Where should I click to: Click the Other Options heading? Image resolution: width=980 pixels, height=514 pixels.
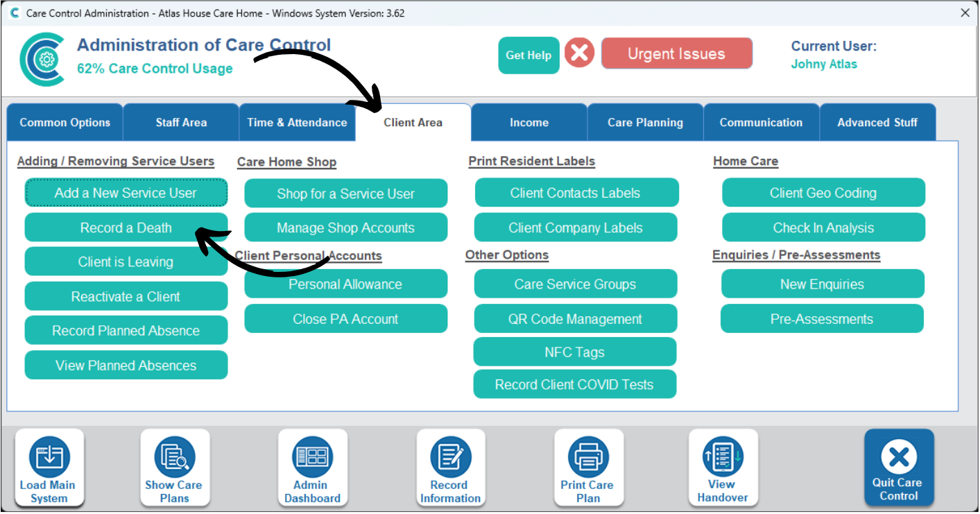point(507,255)
